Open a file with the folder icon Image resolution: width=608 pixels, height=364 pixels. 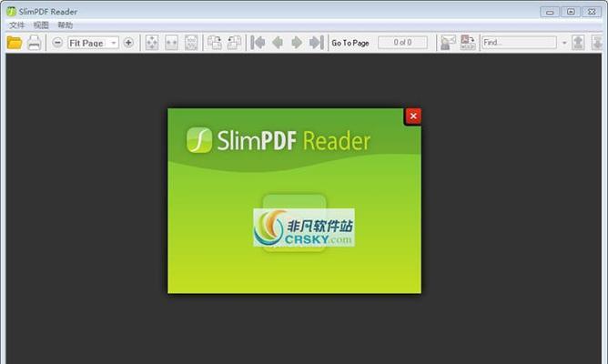(15, 42)
